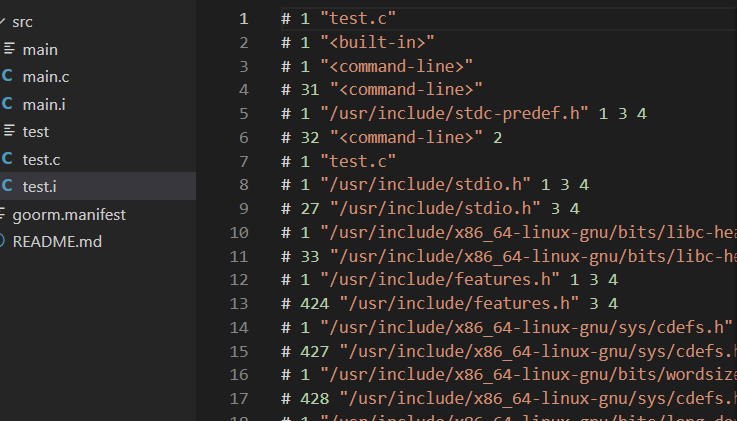The image size is (737, 421).
Task: Click the lines icon beside file test
Action: tap(9, 132)
